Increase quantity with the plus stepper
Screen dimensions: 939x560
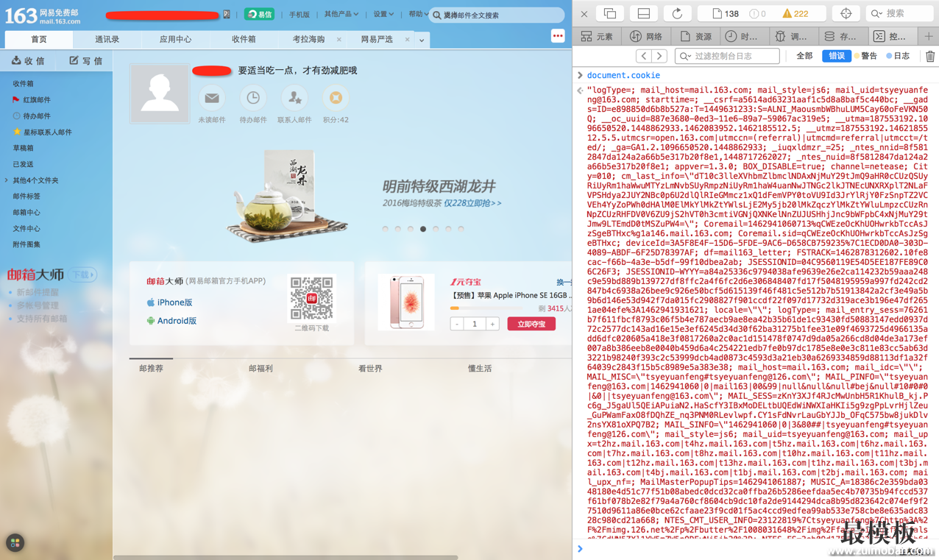(492, 324)
